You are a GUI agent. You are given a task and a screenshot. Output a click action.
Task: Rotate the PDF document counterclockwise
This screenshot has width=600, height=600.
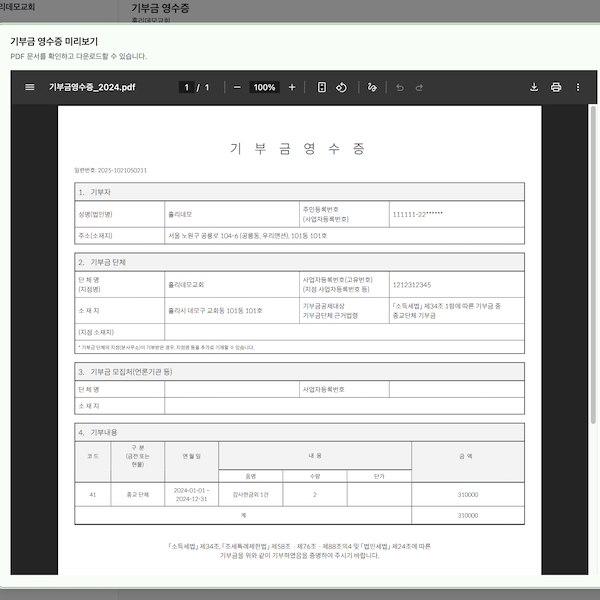[x=341, y=87]
